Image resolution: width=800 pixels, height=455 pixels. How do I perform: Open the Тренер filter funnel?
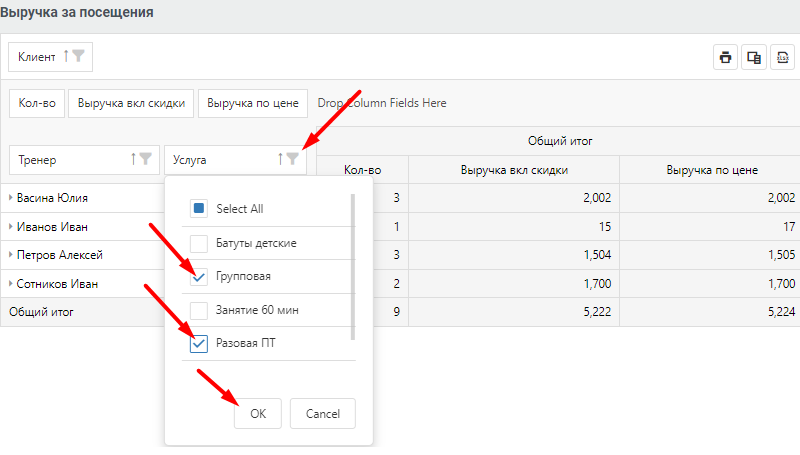point(145,159)
